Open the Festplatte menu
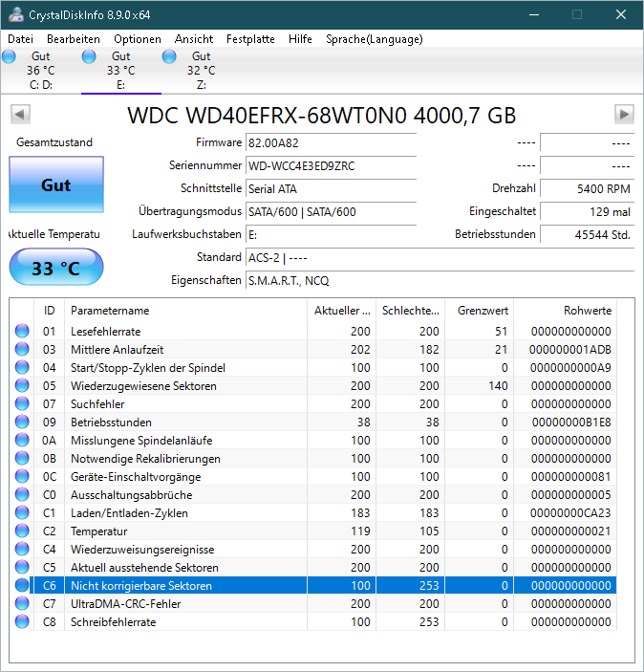The height and width of the screenshot is (672, 644). point(250,39)
